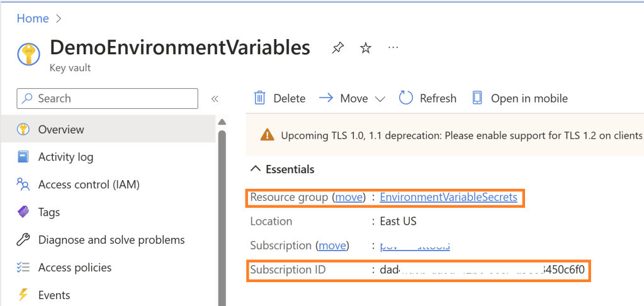Open Access policies page
Screen dimensions: 644x306
[75, 268]
